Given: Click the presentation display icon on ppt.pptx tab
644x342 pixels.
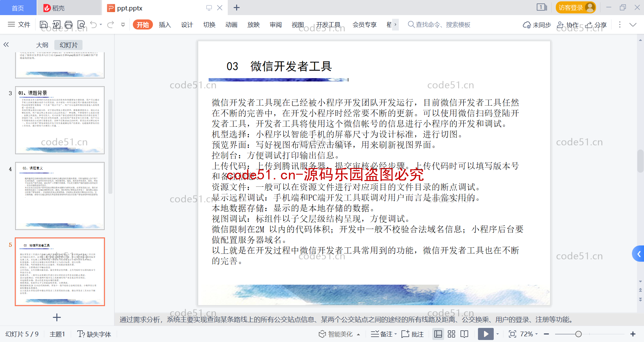Looking at the screenshot, I should click(209, 8).
